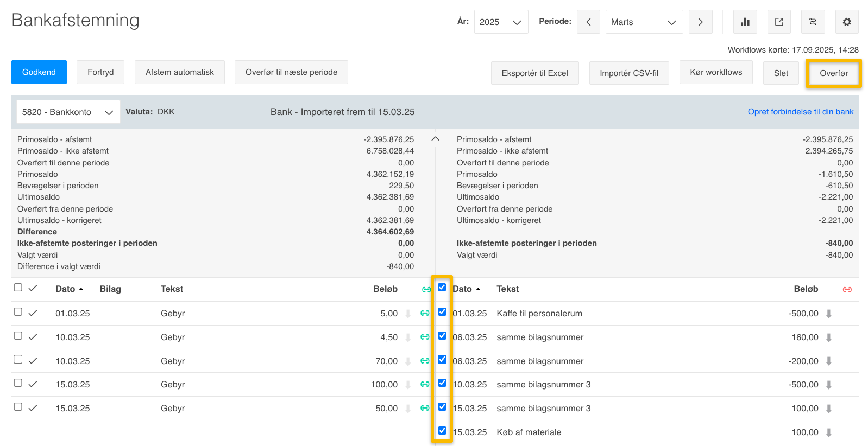Image resolution: width=868 pixels, height=446 pixels.
Task: Click red unlink icon in bank column header
Action: 847,290
